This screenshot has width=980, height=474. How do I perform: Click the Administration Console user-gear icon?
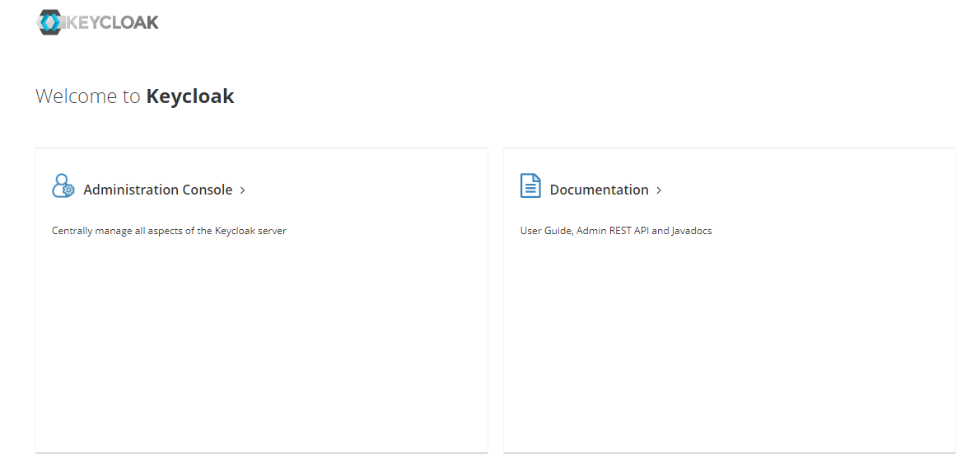tap(63, 186)
